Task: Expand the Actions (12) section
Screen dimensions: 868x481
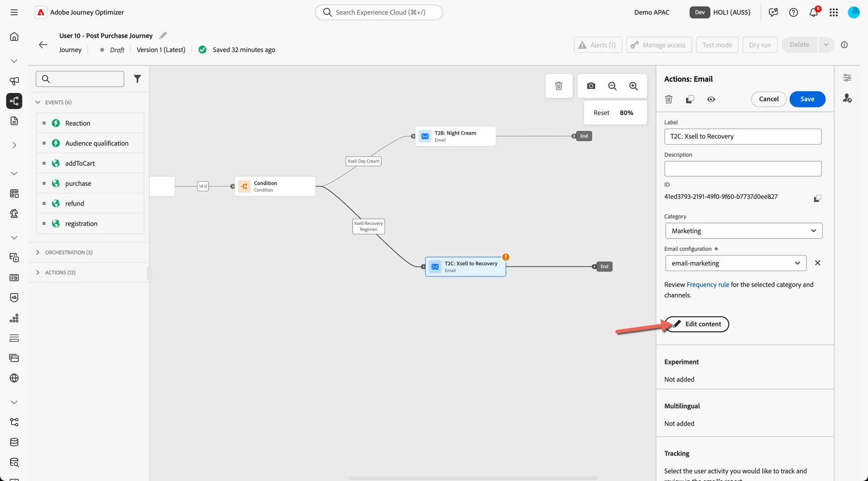Action: [x=38, y=273]
